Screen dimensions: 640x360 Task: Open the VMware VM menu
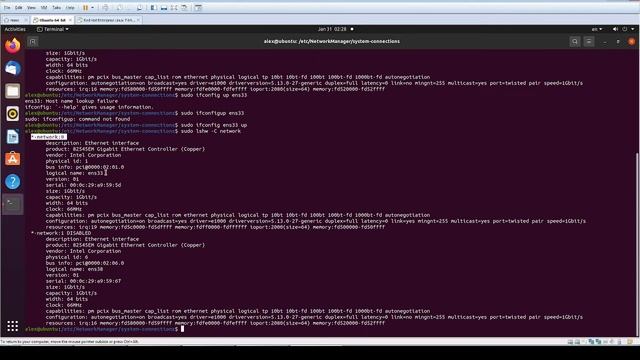44,8
